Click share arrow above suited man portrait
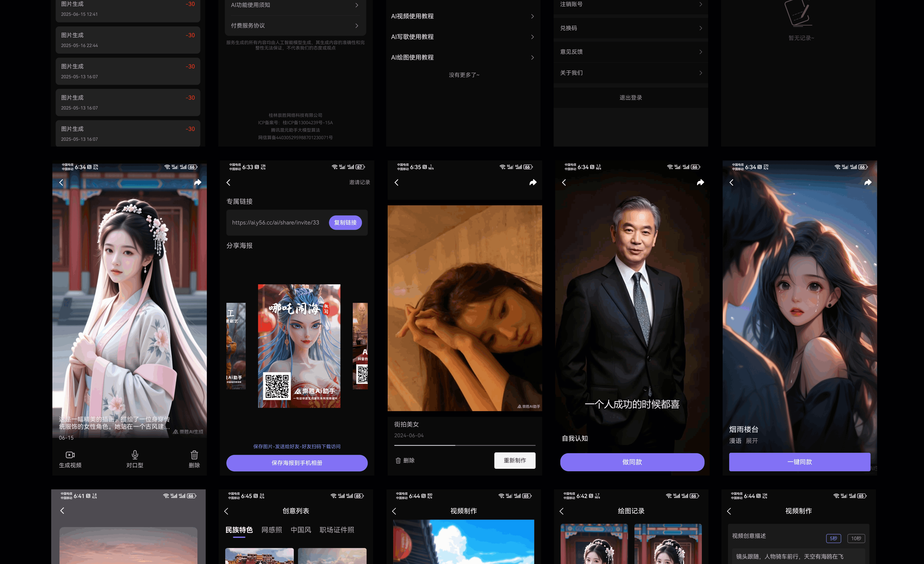The image size is (924, 564). click(700, 183)
